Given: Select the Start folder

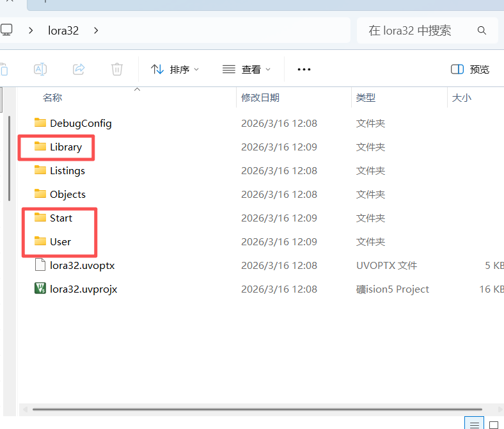Looking at the screenshot, I should 61,218.
